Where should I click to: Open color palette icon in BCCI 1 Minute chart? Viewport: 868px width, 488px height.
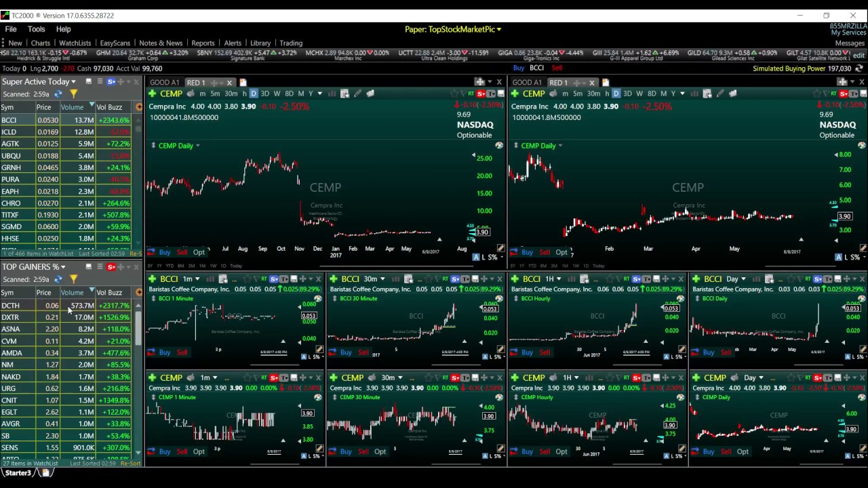pyautogui.click(x=317, y=298)
